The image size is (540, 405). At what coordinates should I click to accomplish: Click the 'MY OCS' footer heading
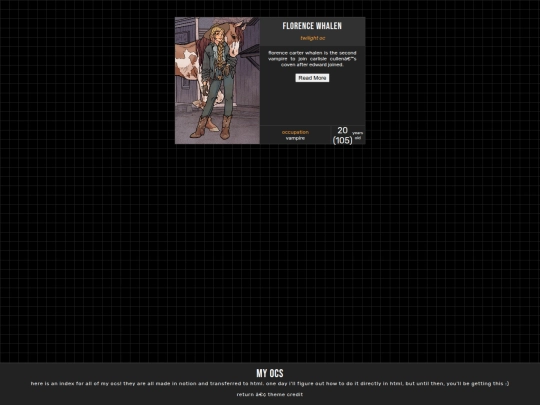pyautogui.click(x=270, y=373)
